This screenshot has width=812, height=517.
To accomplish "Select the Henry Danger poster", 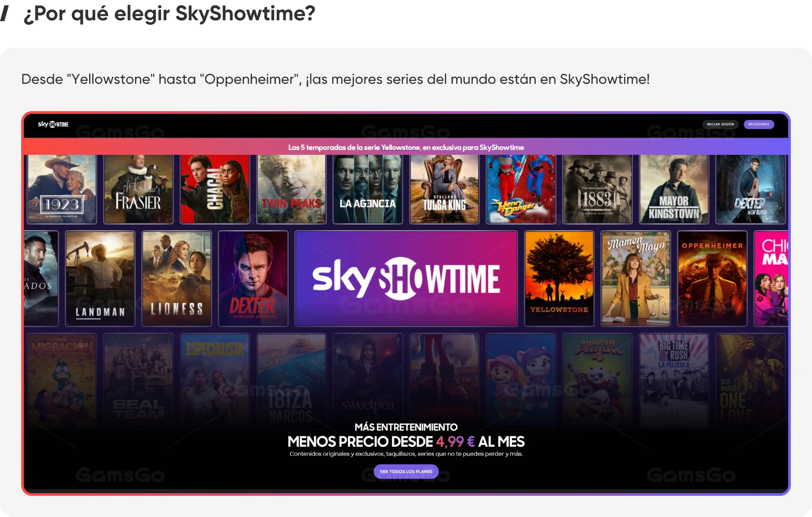I will coord(521,189).
